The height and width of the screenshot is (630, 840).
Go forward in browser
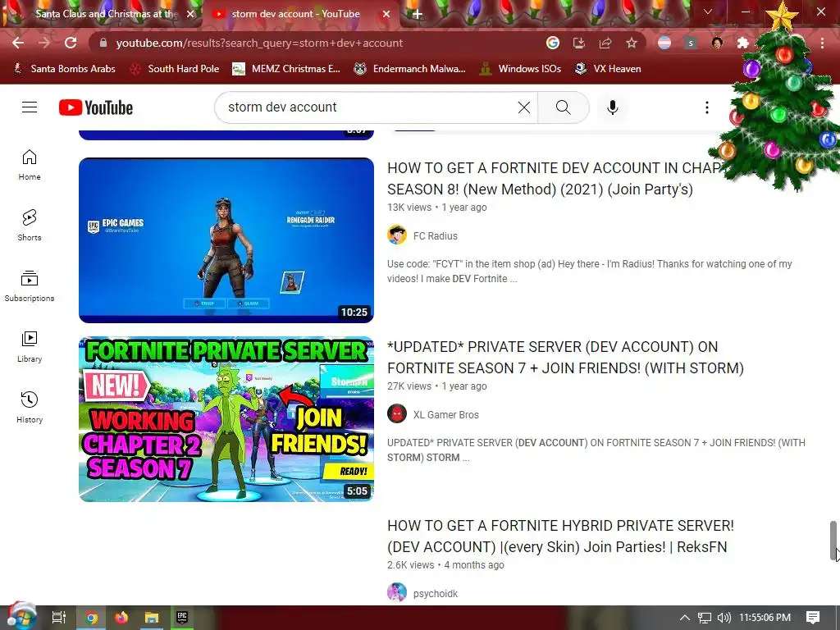point(44,43)
